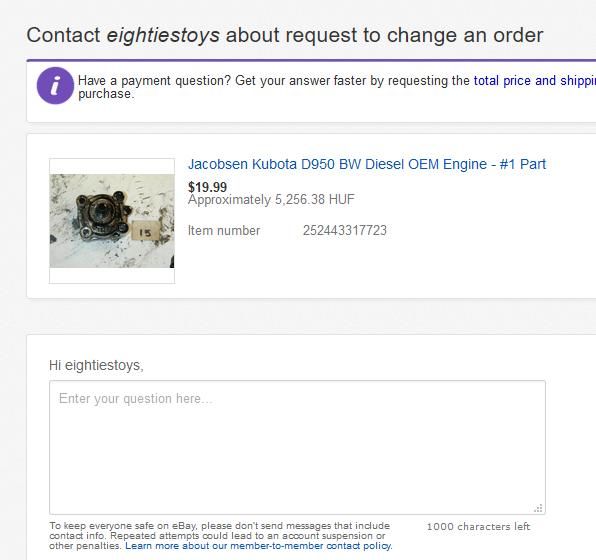Select item number 252443317723

345,230
